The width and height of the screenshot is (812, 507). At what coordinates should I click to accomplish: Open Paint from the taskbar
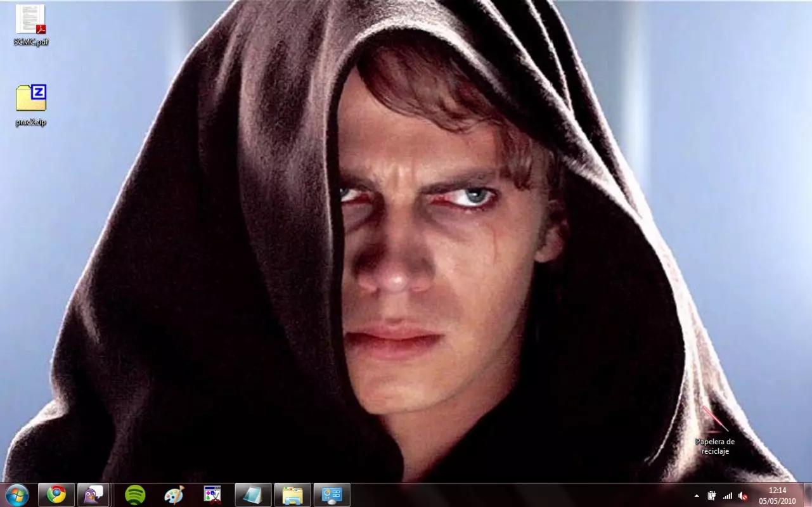pos(174,495)
